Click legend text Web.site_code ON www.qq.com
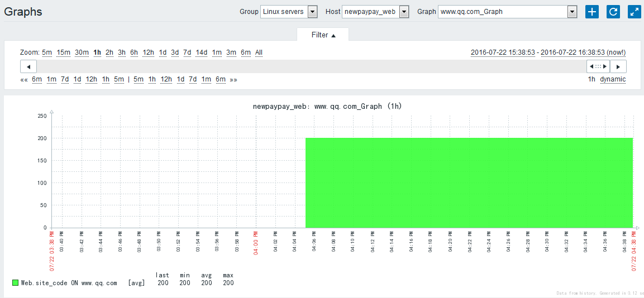The width and height of the screenshot is (644, 298). [x=69, y=283]
